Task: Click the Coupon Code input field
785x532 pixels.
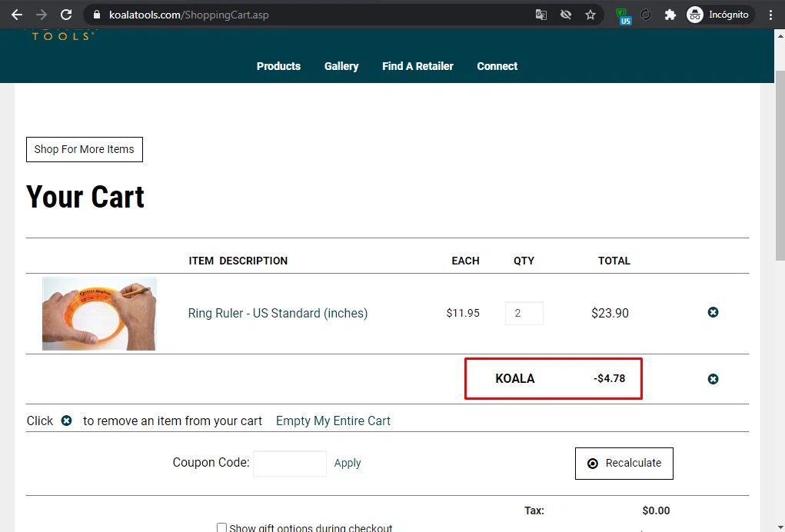Action: click(x=289, y=464)
